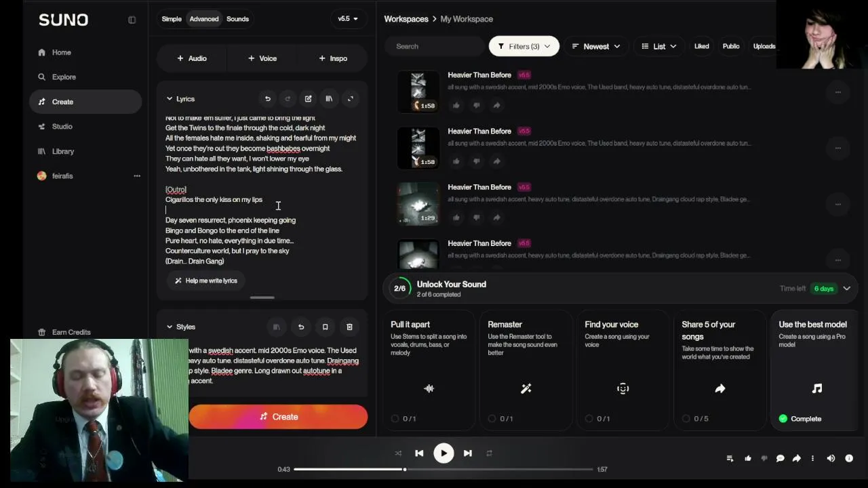Collapse the Unlock Your Sound panel

tap(847, 289)
